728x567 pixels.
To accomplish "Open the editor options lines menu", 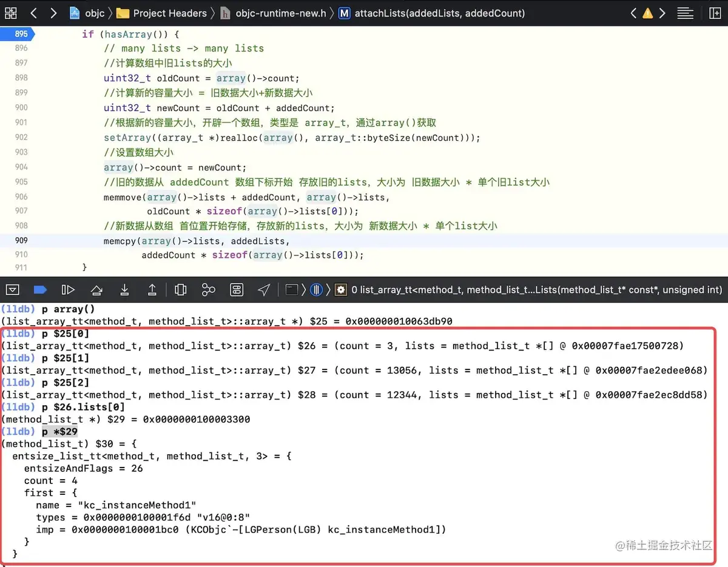I will [686, 13].
